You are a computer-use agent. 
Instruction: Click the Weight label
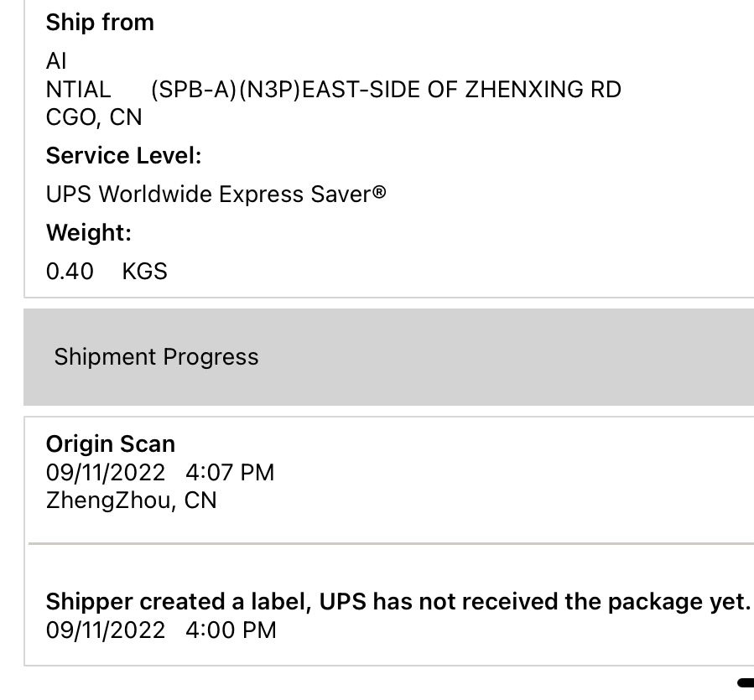pos(88,232)
